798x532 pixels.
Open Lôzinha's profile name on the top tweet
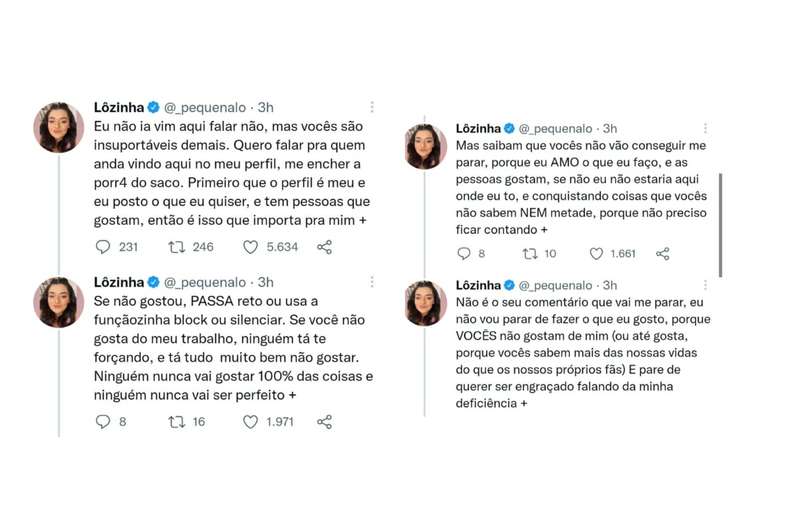coord(118,106)
